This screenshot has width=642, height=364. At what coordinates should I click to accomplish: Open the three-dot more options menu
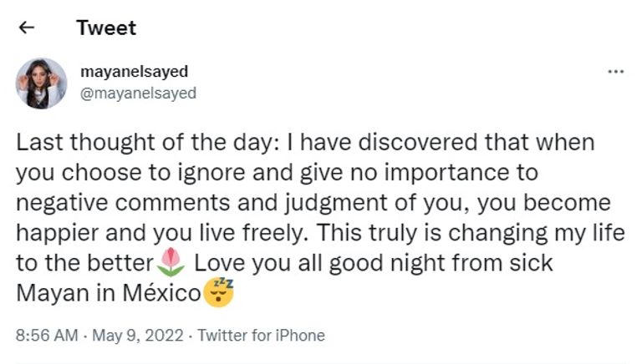click(615, 72)
